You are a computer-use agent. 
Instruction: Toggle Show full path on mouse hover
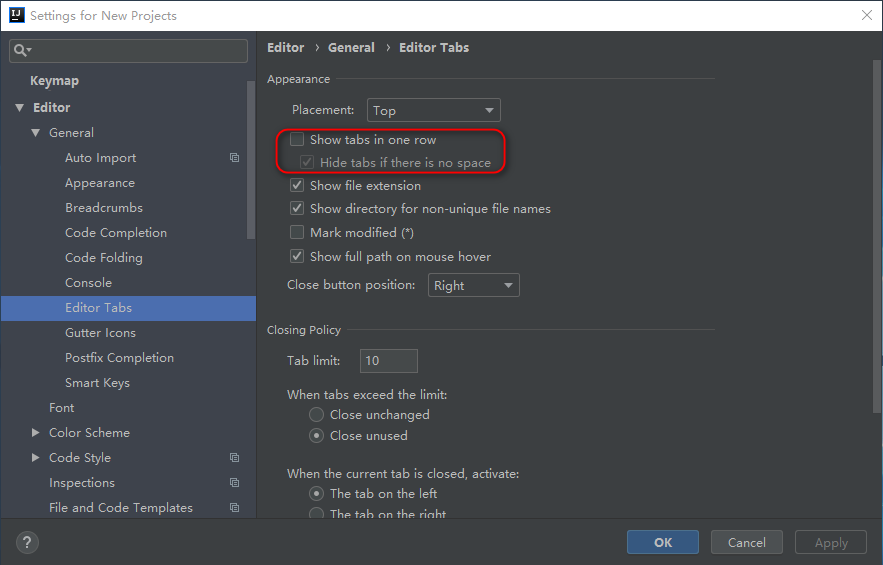click(x=297, y=256)
